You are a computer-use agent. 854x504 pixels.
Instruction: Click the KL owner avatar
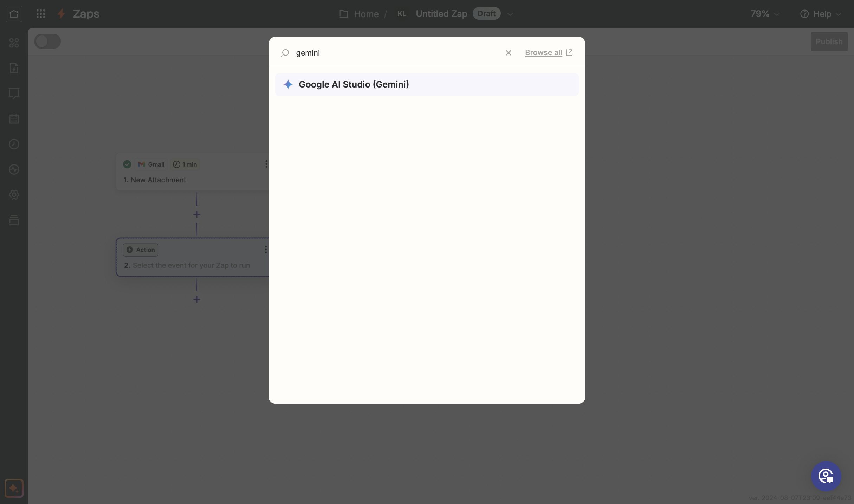[x=402, y=14]
